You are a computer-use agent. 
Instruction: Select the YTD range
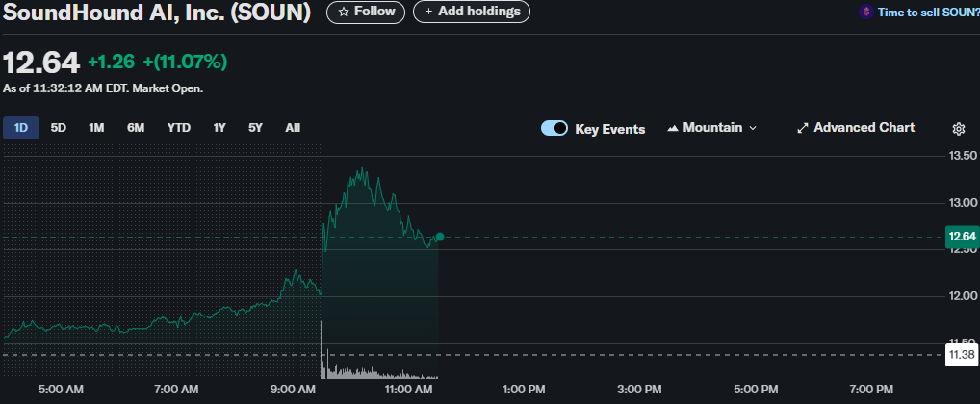click(179, 128)
